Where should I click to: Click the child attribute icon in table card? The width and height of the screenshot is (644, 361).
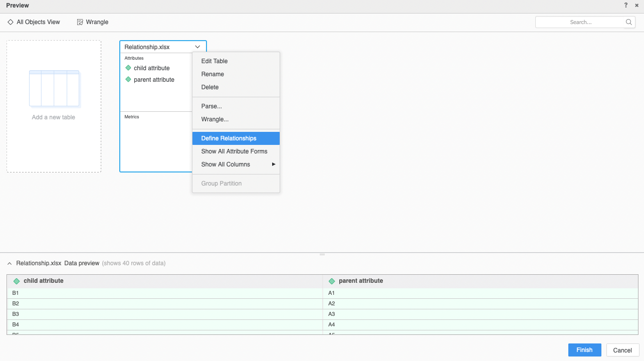128,68
